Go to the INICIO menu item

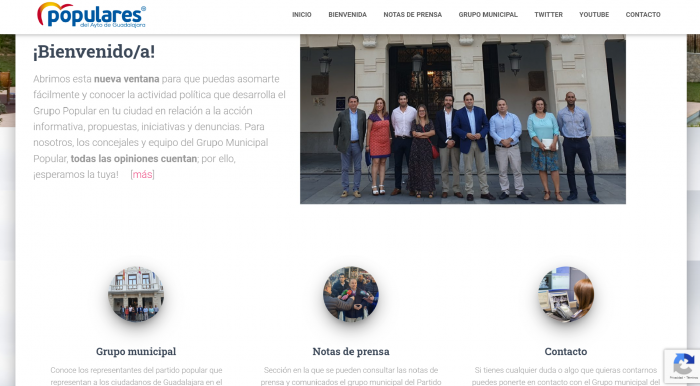point(302,15)
